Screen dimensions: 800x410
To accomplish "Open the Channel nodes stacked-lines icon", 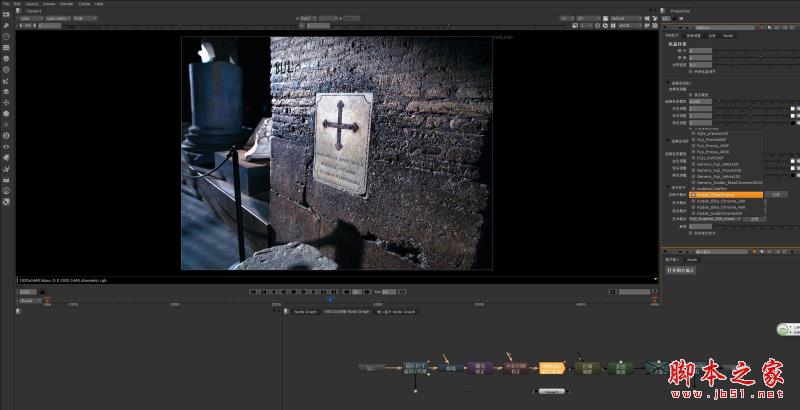I will 6,47.
